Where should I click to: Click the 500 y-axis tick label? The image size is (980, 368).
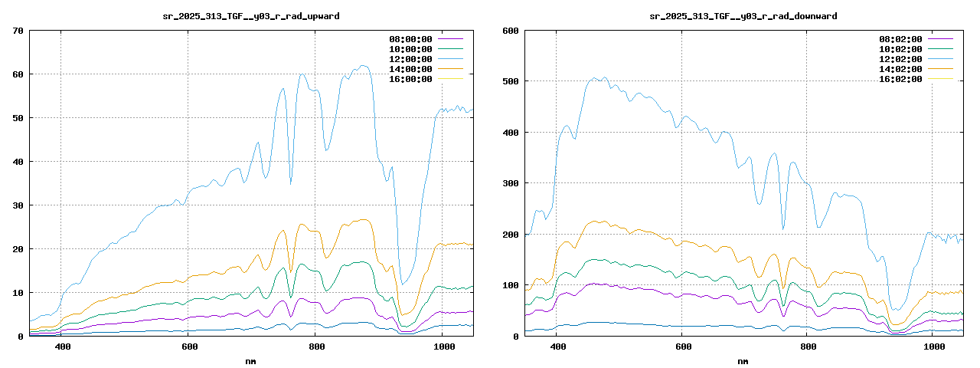[x=509, y=81]
